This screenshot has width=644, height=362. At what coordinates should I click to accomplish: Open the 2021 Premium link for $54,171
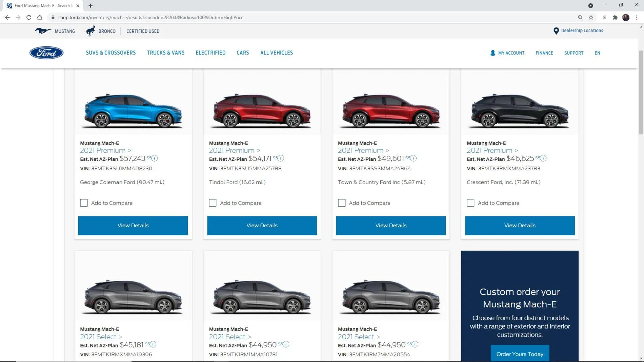click(x=235, y=150)
